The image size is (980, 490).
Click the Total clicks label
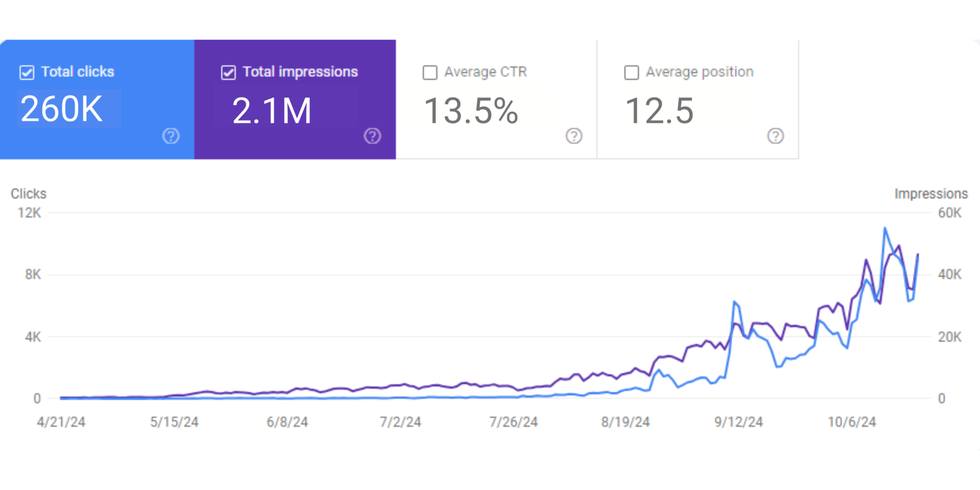coord(78,72)
